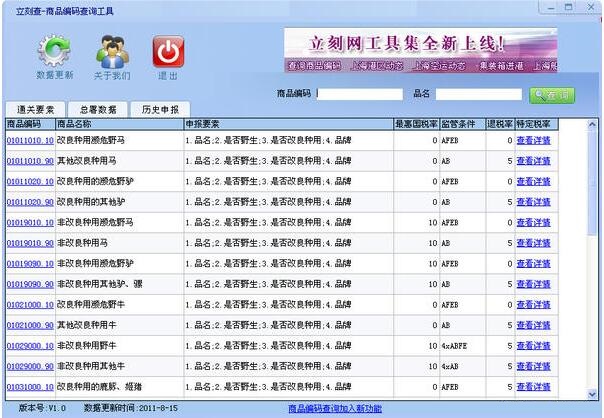Close the 立刻查 window

point(591,7)
